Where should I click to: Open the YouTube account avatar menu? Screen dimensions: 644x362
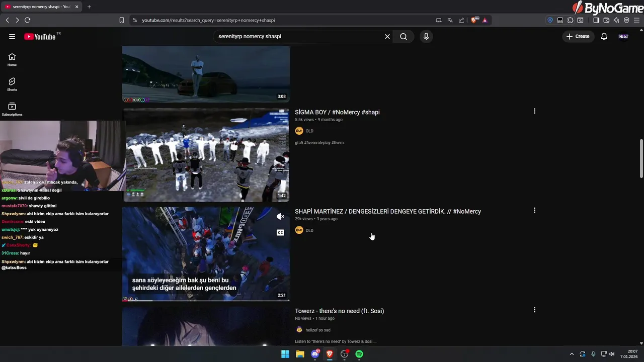623,36
